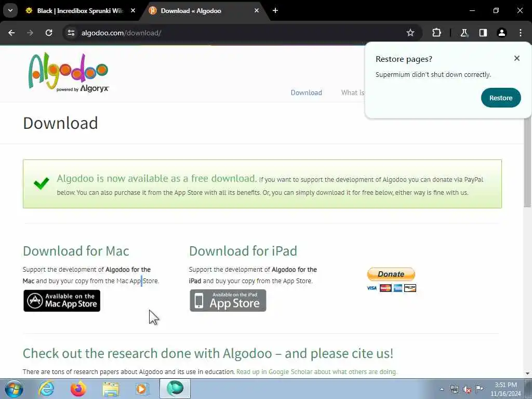Reload the current page
This screenshot has width=532, height=399.
pos(49,33)
